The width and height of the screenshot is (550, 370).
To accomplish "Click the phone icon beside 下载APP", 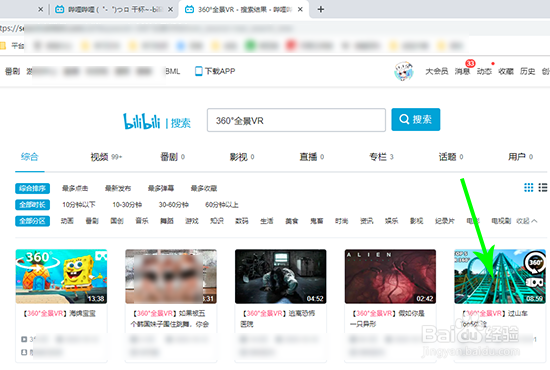I will [x=199, y=71].
